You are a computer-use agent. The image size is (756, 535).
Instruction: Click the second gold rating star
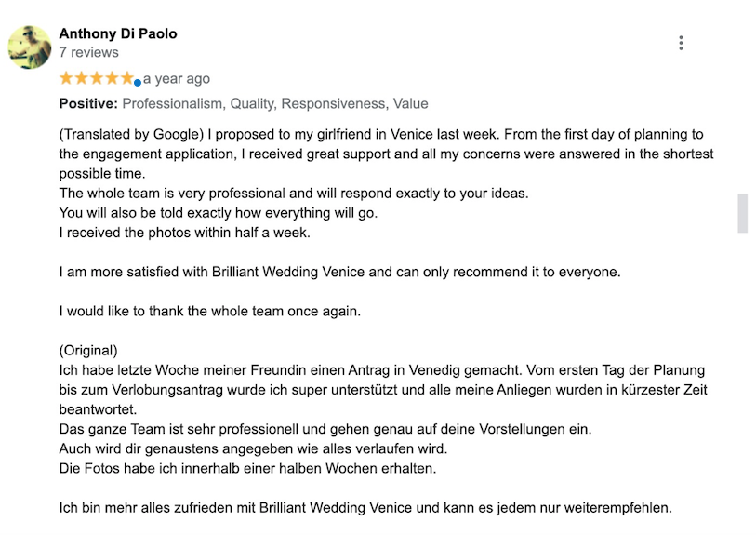coord(82,78)
